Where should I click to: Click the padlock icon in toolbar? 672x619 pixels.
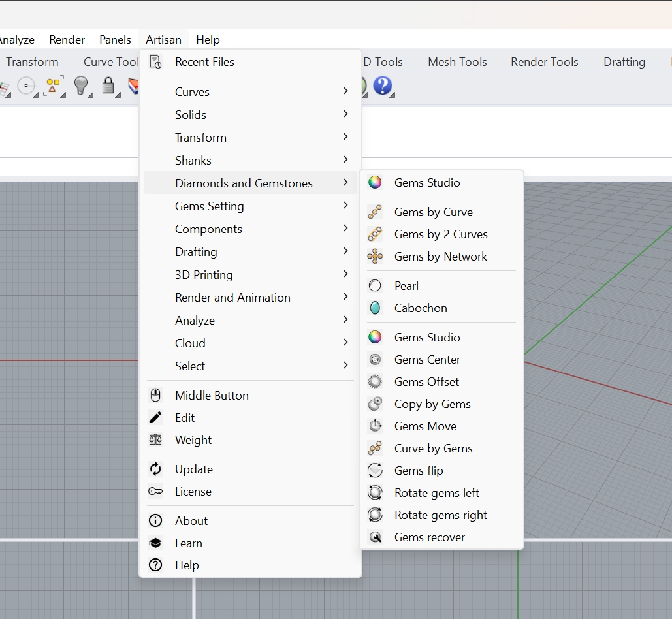pos(108,86)
